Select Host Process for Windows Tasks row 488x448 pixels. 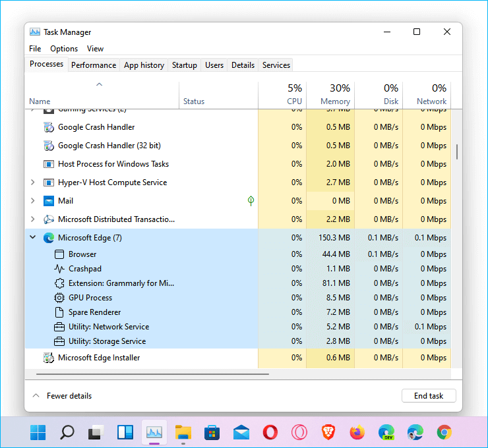238,164
